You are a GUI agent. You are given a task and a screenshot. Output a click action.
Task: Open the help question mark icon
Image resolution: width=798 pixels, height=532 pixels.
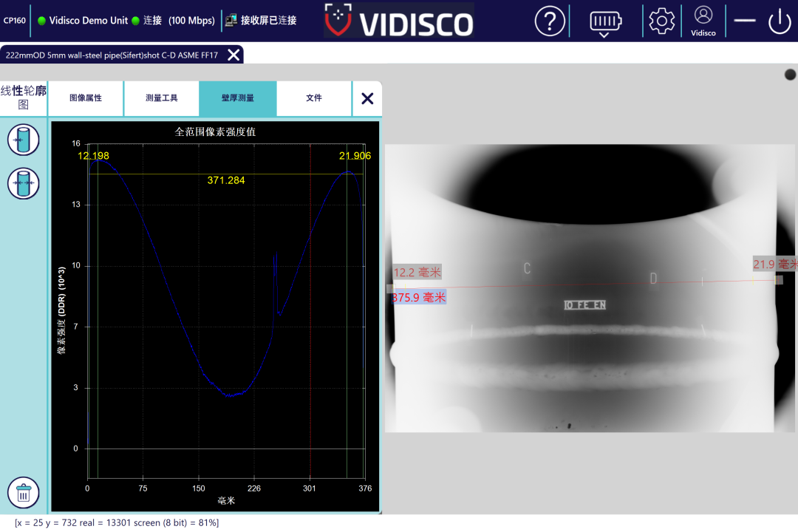coord(550,21)
